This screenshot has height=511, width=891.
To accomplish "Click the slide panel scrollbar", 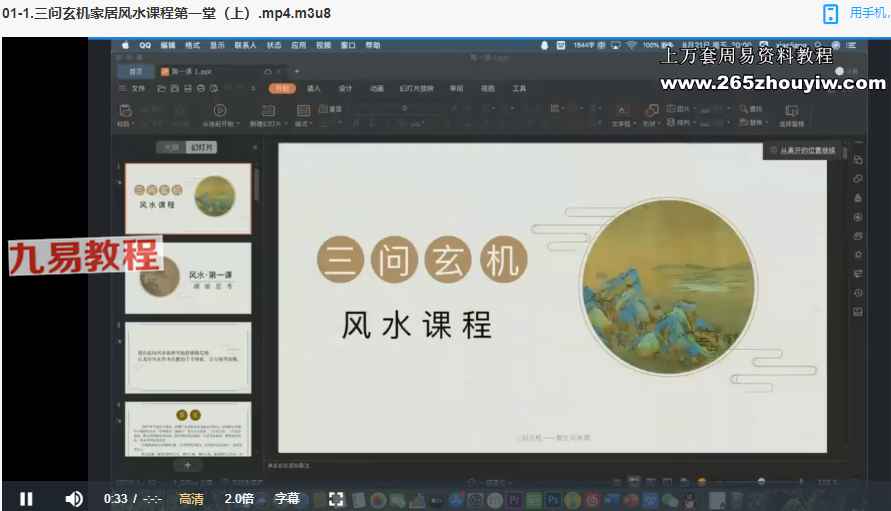I will (x=257, y=185).
